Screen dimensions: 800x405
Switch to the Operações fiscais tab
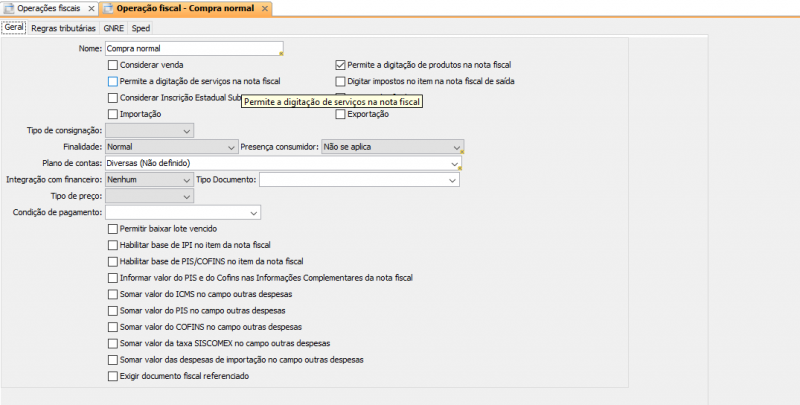pos(50,9)
